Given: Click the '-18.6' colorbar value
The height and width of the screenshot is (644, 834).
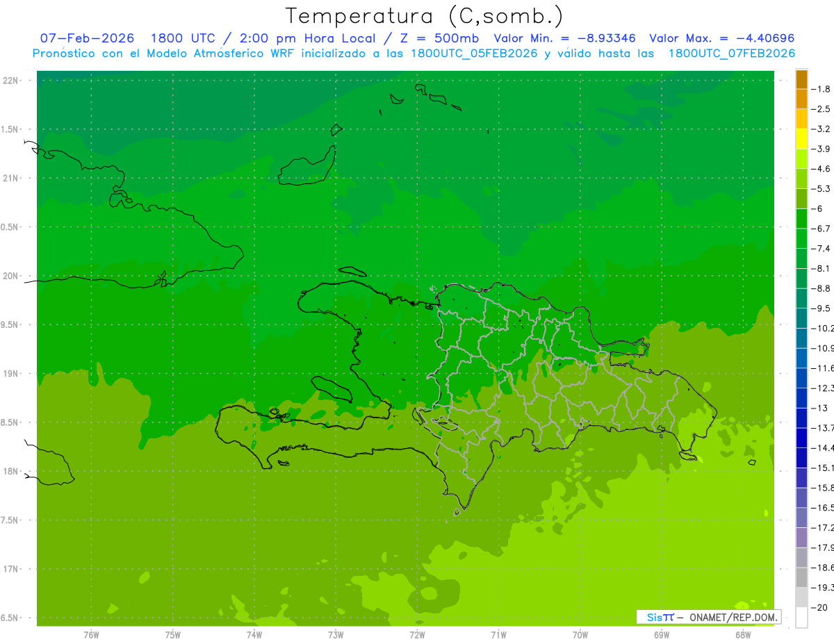Looking at the screenshot, I should [x=823, y=568].
